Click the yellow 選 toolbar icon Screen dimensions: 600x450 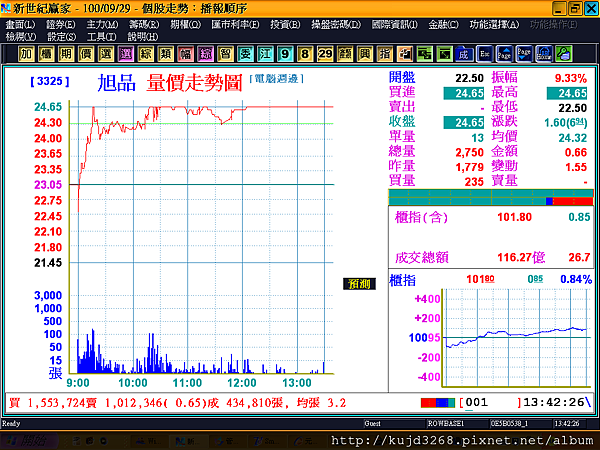[x=106, y=54]
